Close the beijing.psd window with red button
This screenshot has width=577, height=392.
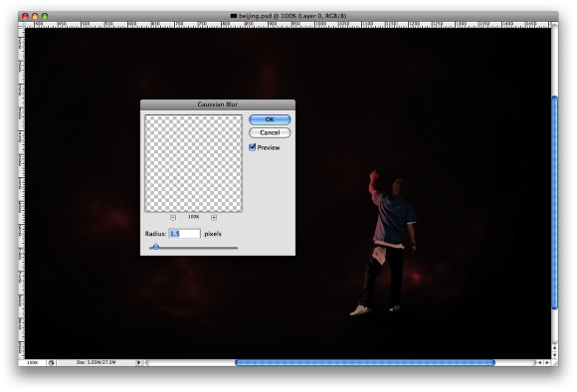coord(25,16)
